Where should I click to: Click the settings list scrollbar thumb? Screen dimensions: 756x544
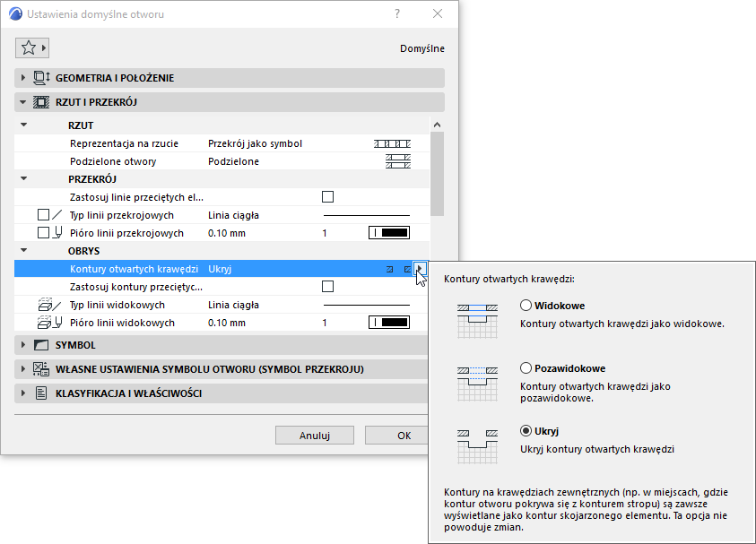(437, 174)
